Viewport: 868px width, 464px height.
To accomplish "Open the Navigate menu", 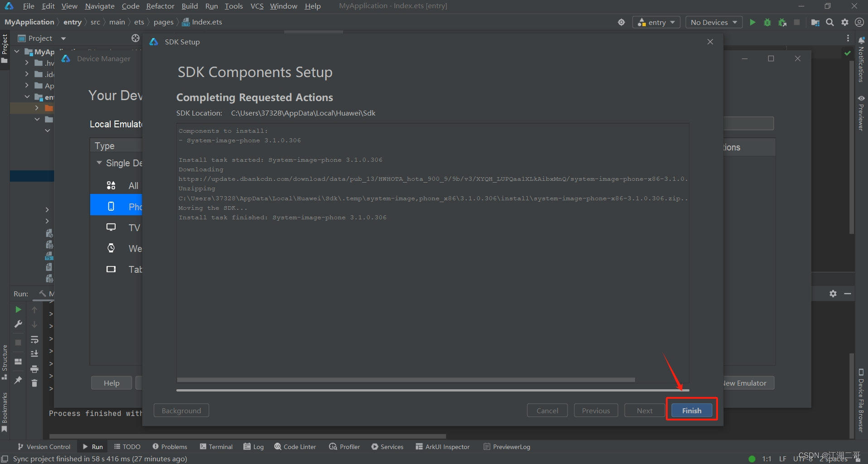I will pyautogui.click(x=100, y=6).
